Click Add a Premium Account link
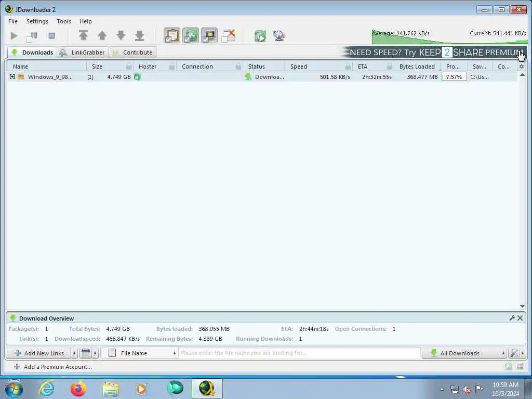Screen dimensions: 532x399 (x=53, y=367)
